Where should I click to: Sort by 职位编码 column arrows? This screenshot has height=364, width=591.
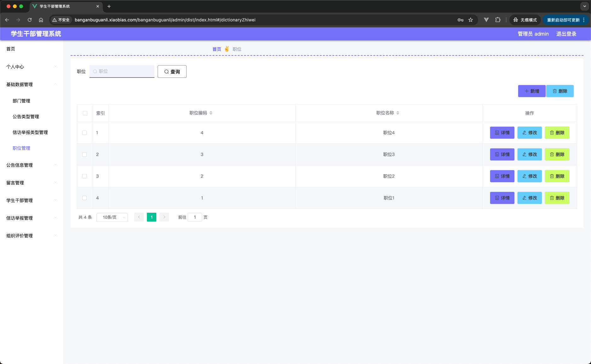click(x=211, y=113)
